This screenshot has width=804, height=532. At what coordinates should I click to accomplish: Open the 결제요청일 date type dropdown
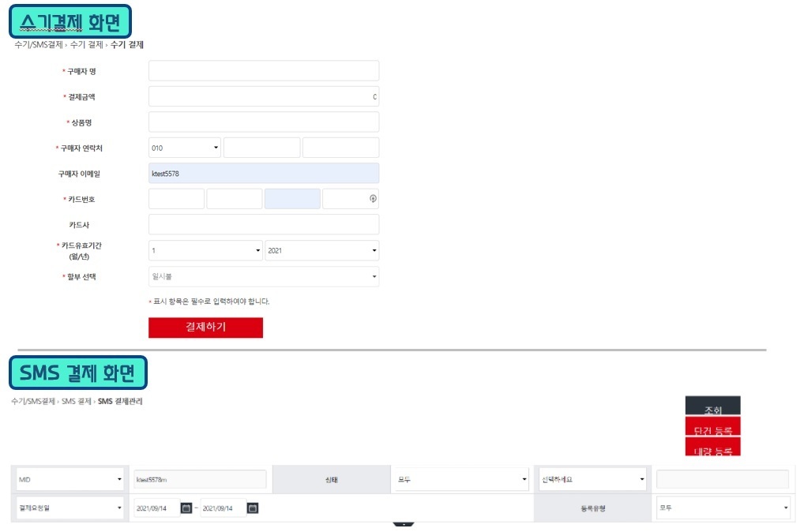[x=70, y=508]
